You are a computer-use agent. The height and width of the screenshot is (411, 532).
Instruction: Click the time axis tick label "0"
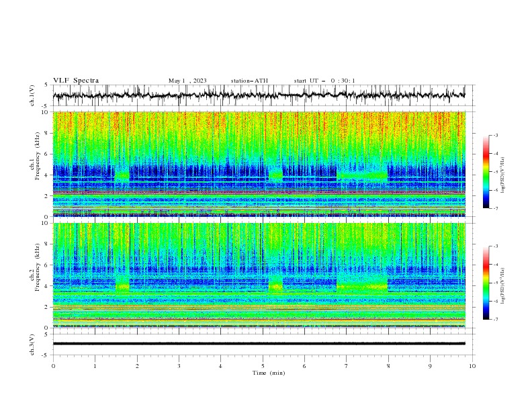pyautogui.click(x=53, y=366)
